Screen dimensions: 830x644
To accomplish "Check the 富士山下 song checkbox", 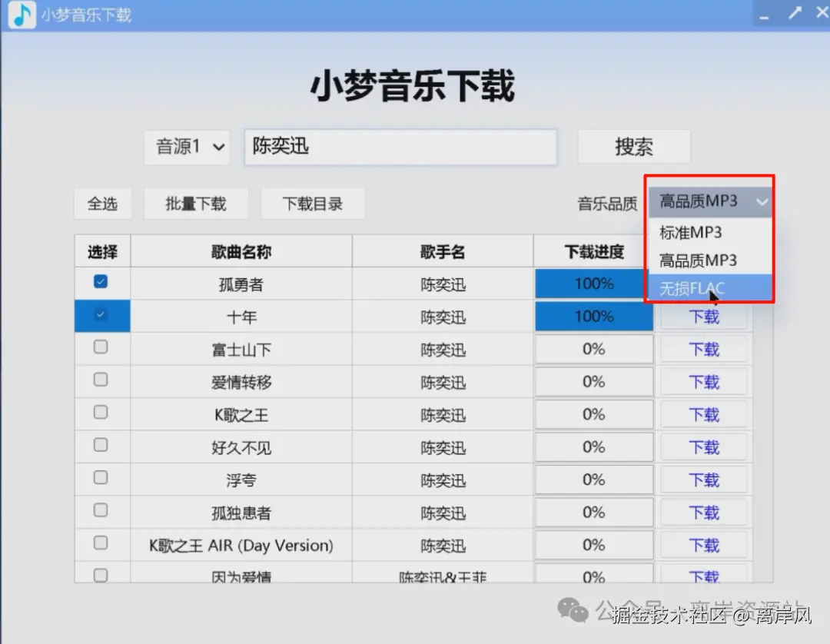I will tap(101, 347).
